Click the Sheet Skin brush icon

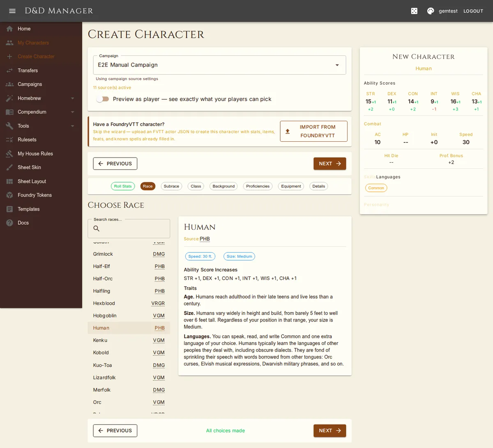click(9, 168)
